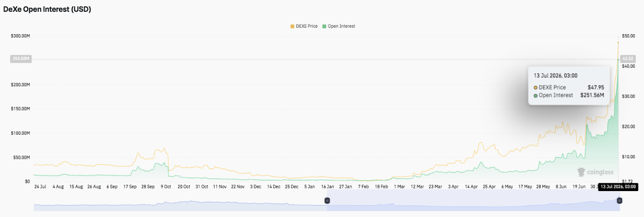Click the $50.00 right axis label
The image size is (644, 217).
coord(629,36)
